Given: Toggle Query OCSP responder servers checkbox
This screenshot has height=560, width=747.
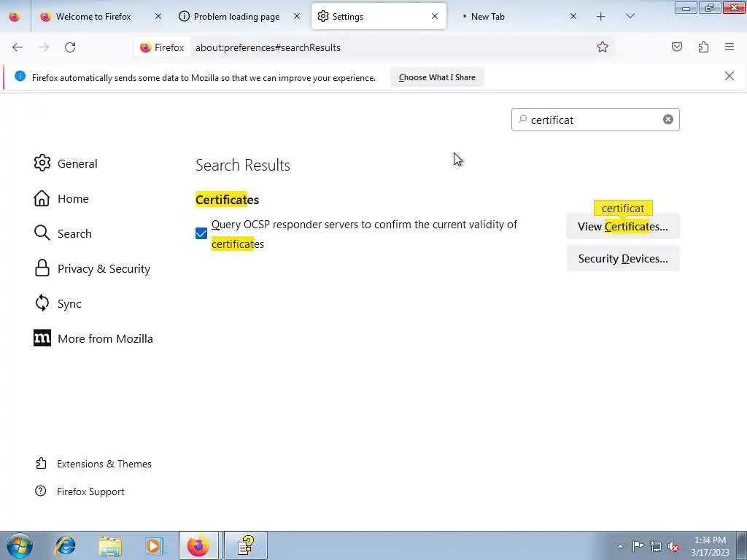Looking at the screenshot, I should point(201,233).
